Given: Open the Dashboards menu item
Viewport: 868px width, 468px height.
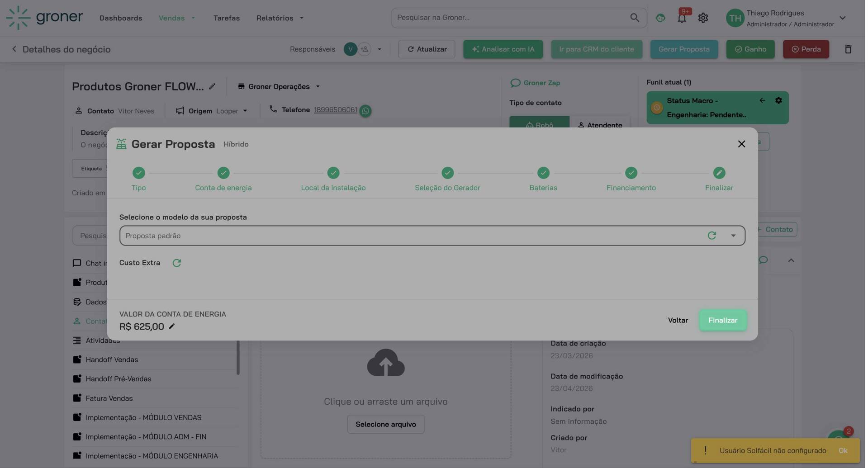Looking at the screenshot, I should point(121,18).
